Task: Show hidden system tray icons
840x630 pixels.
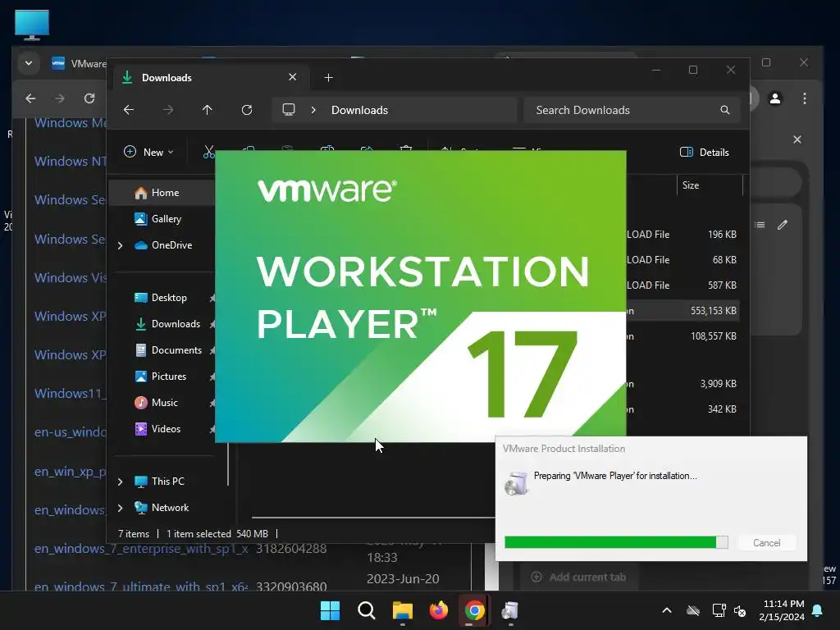Action: point(667,610)
